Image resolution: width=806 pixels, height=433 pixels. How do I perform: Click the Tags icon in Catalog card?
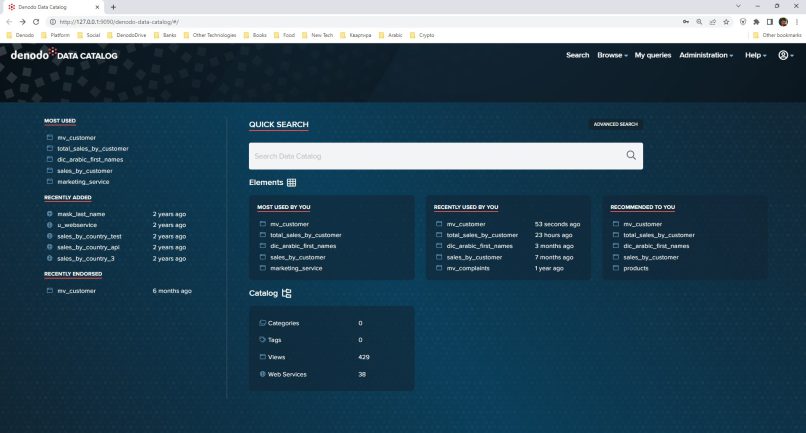(262, 339)
